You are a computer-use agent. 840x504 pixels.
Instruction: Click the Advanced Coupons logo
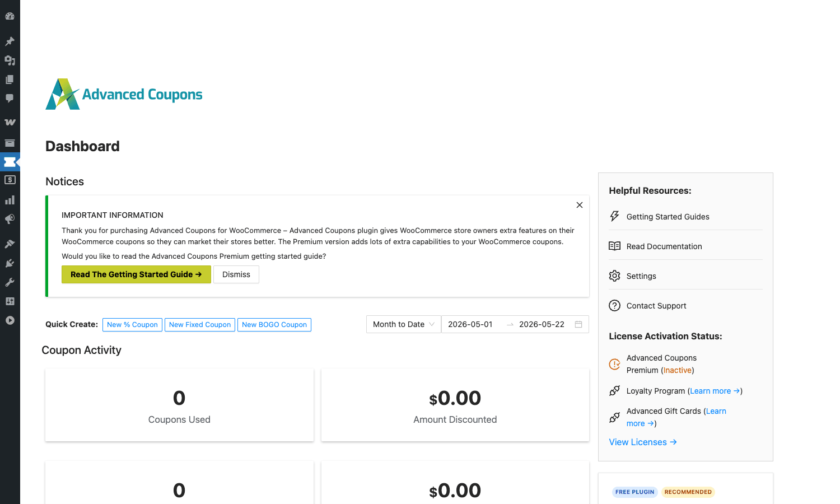(x=124, y=94)
